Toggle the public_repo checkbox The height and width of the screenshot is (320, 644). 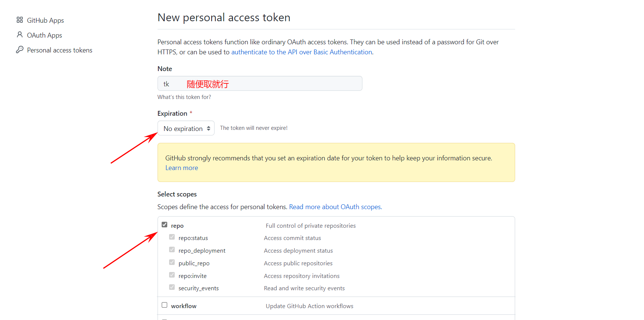tap(172, 262)
